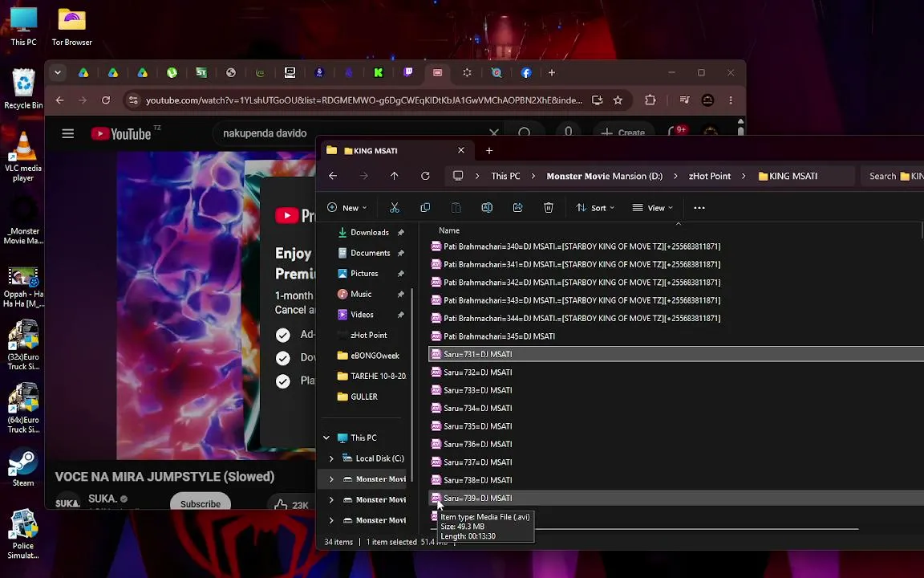924x578 pixels.
Task: Launch VLC media player shortcut
Action: coord(23,157)
